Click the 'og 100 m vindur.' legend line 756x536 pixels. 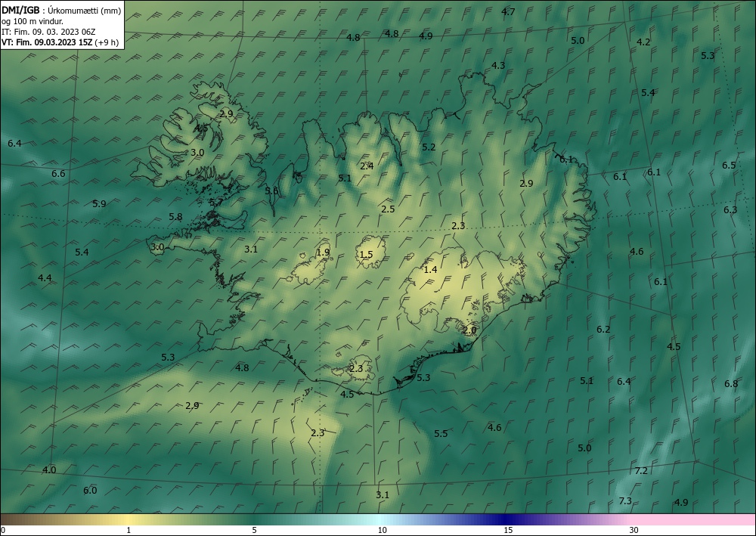33,21
